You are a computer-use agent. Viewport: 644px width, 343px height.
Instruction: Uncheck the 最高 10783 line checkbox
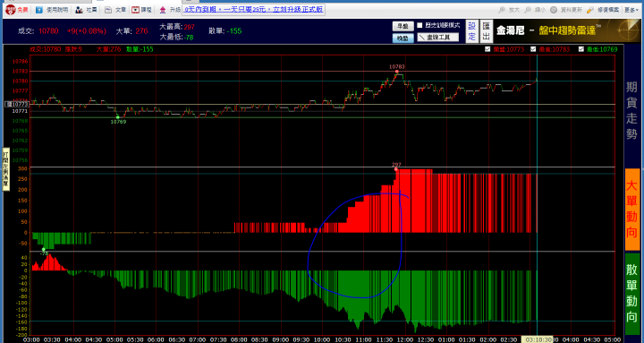click(533, 49)
